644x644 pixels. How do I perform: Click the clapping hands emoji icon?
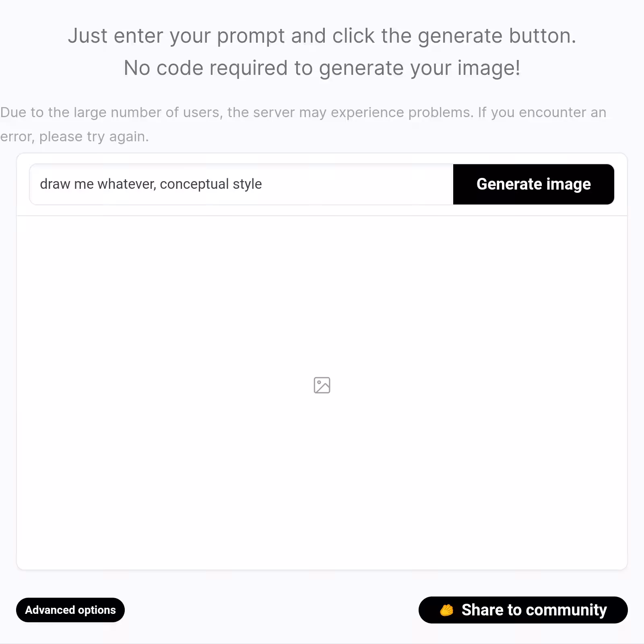(x=446, y=610)
